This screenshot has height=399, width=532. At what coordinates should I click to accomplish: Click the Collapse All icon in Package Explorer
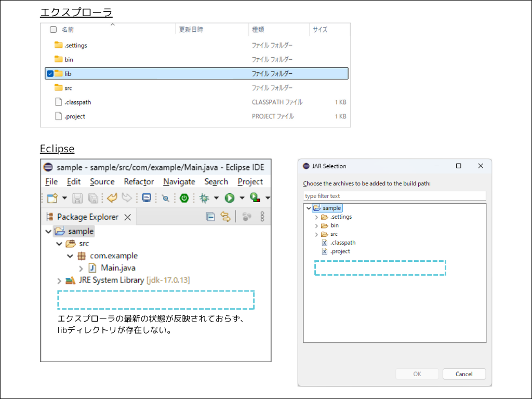point(210,217)
